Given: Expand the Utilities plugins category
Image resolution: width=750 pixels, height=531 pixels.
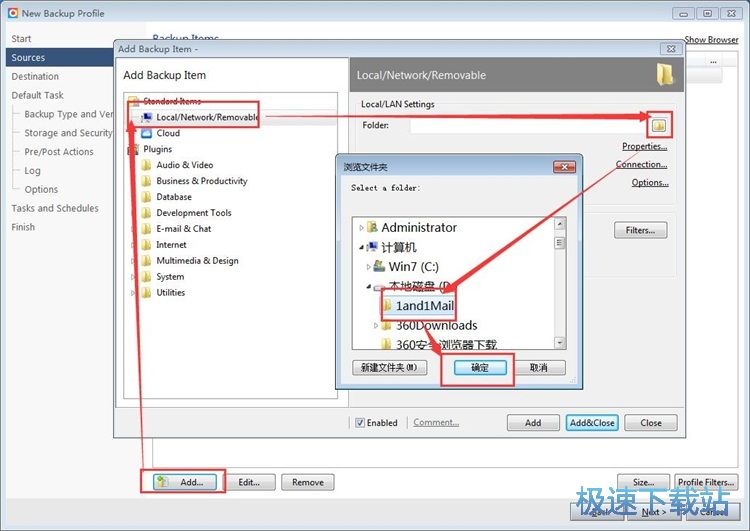Looking at the screenshot, I should [133, 293].
